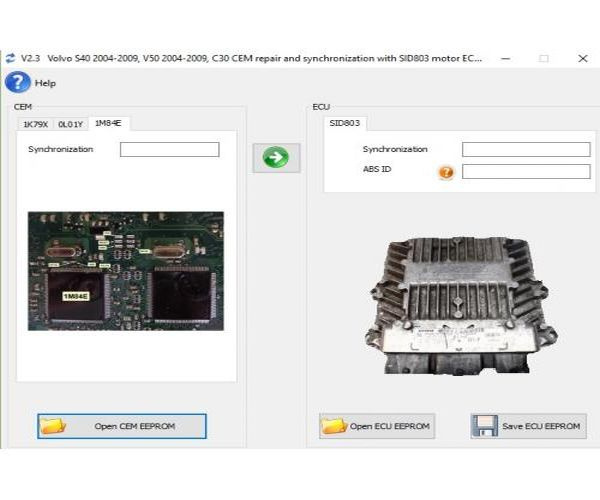The image size is (600, 500).
Task: Click the CEM circuit board image
Action: (x=125, y=270)
